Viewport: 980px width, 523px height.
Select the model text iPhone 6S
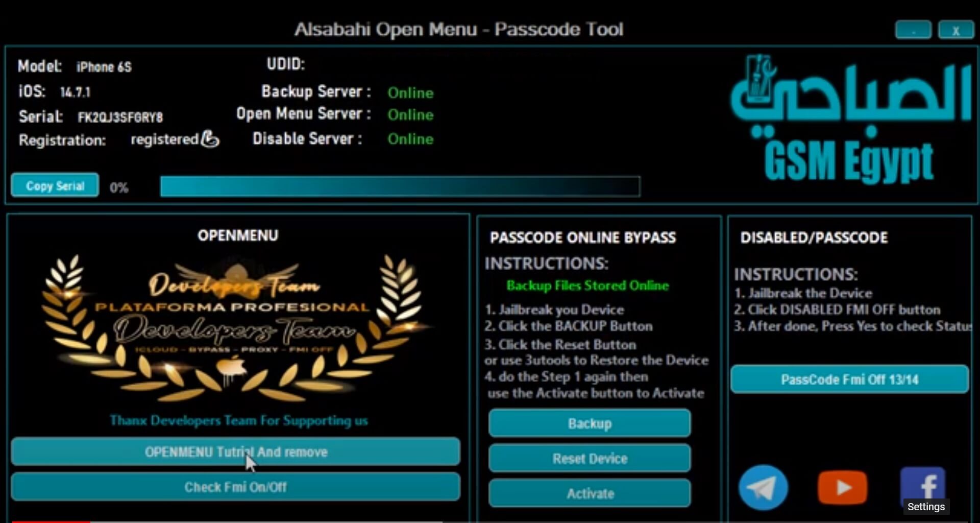tap(104, 67)
